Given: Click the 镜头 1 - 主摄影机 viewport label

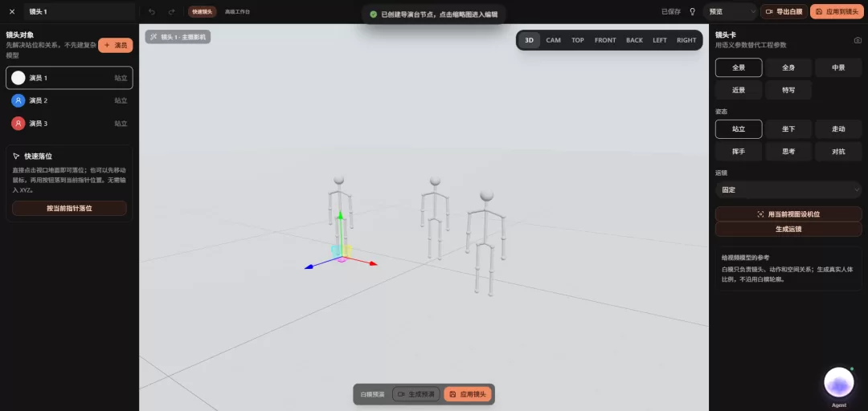Looking at the screenshot, I should pos(178,37).
